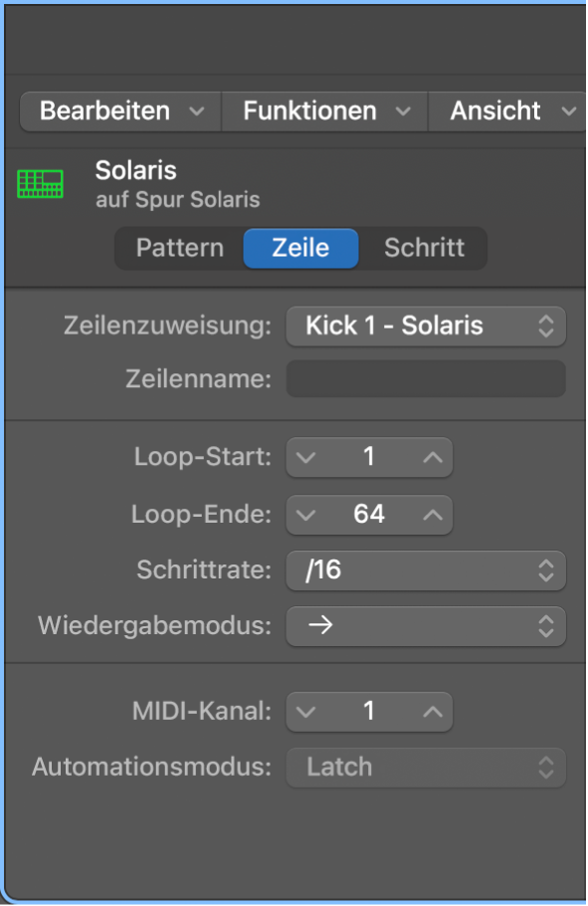Screen dimensions: 588x906
Task: Select the Zeile tab
Action: click(300, 248)
